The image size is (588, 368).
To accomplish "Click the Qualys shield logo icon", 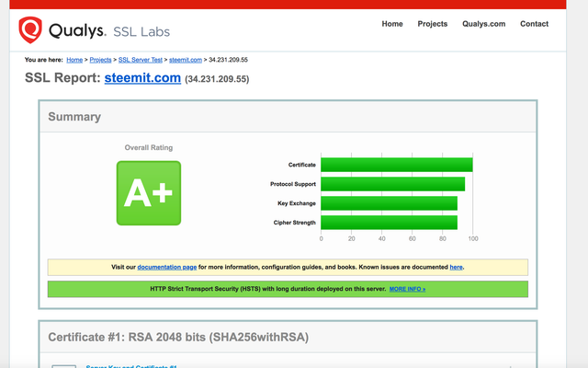I will click(30, 30).
